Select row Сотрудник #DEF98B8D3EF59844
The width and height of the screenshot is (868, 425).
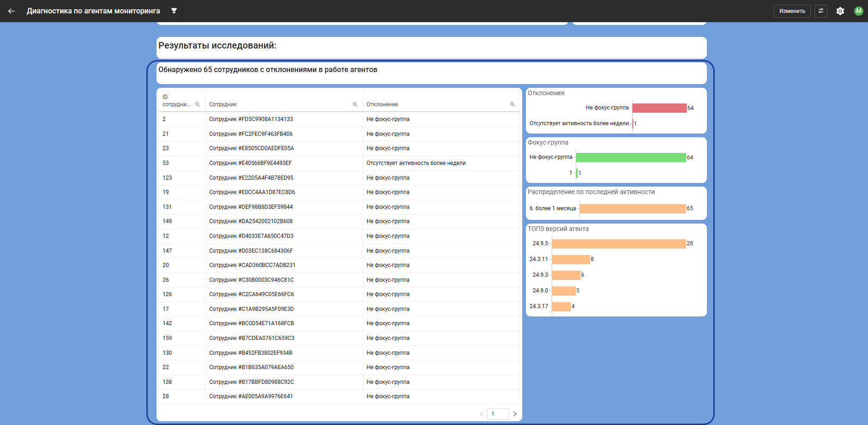point(339,207)
